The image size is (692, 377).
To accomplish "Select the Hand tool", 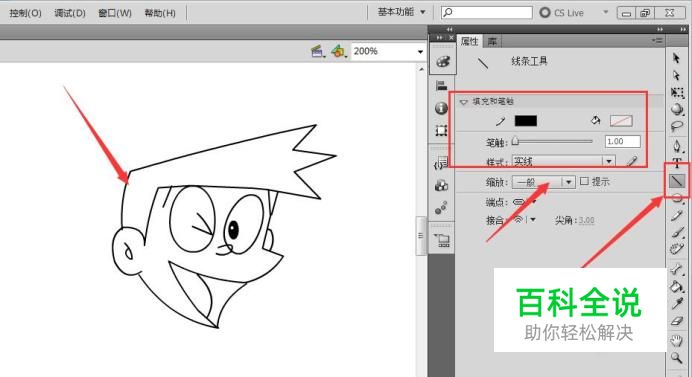I will pos(677,340).
